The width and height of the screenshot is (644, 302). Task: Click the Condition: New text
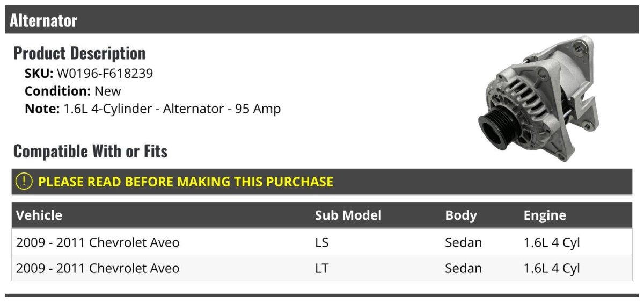click(73, 91)
